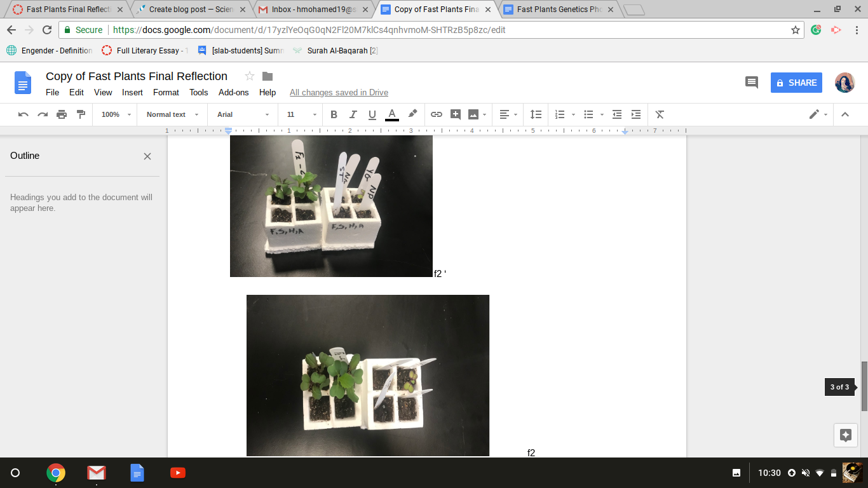Click the Undo arrow icon
This screenshot has height=488, width=868.
tap(24, 114)
